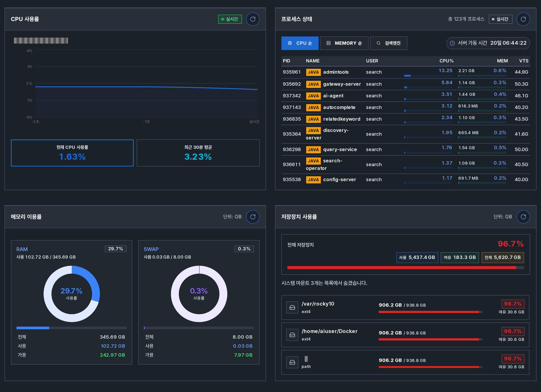Click the 전체 저장장치 red usage bar
Viewport: 541px width, 392px height.
click(x=406, y=267)
